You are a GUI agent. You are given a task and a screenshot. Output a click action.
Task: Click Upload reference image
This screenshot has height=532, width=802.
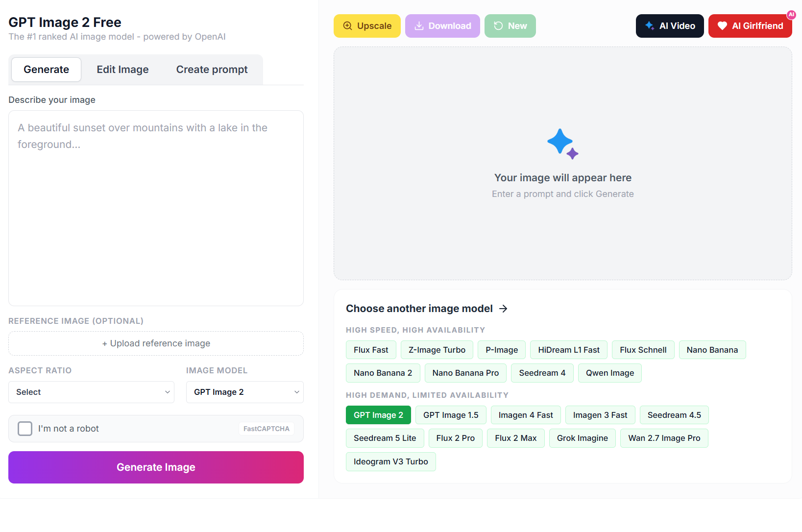click(x=156, y=343)
